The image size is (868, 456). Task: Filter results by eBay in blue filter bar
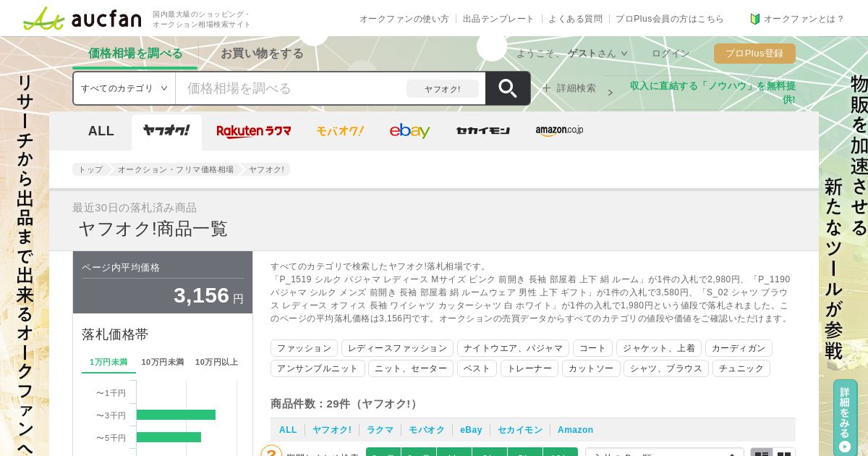point(471,430)
